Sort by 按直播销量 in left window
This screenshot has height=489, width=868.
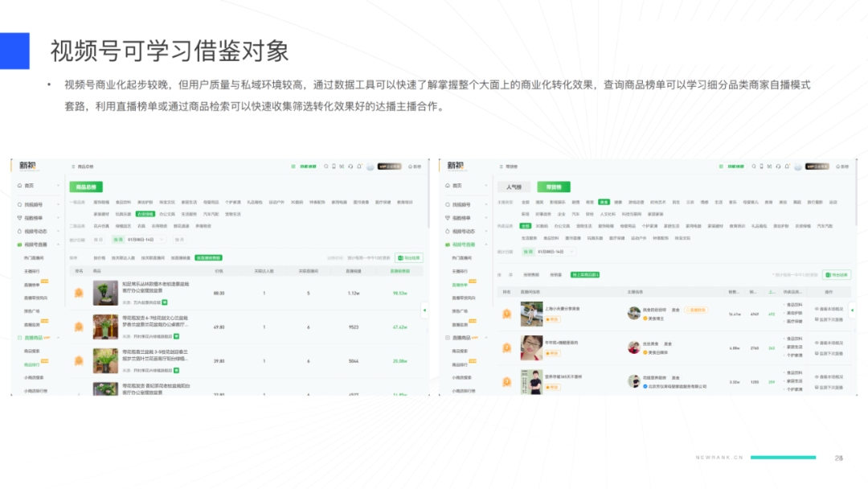(x=181, y=258)
